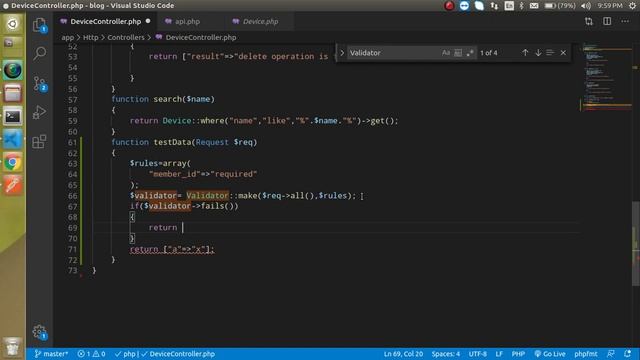Image resolution: width=640 pixels, height=360 pixels.
Task: Click php DeviceController.php lint status
Action: tap(164, 354)
